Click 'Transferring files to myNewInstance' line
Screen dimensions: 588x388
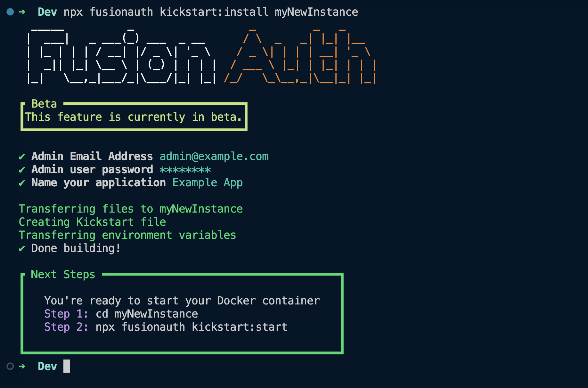pos(131,209)
